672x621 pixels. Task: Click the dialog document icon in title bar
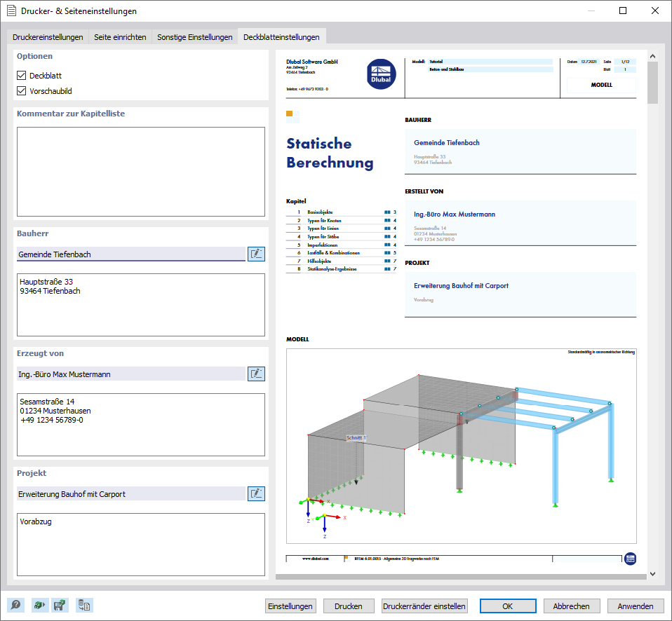(x=11, y=11)
